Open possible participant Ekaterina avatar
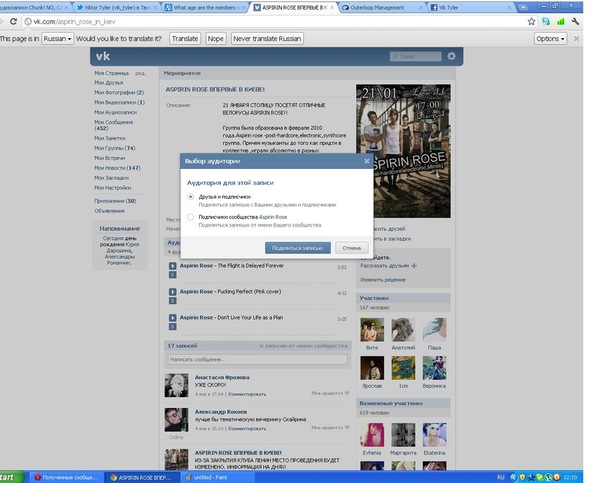 pyautogui.click(x=435, y=435)
